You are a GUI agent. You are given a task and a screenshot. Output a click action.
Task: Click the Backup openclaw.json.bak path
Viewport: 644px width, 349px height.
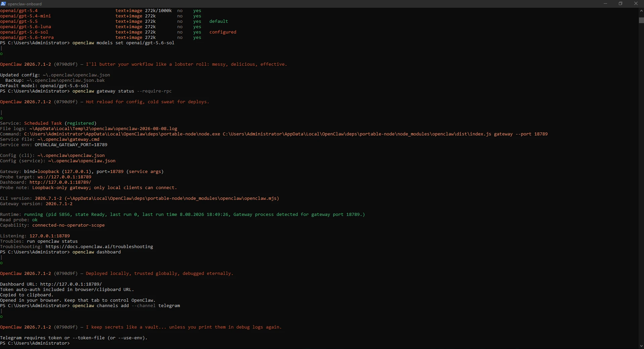pyautogui.click(x=66, y=80)
